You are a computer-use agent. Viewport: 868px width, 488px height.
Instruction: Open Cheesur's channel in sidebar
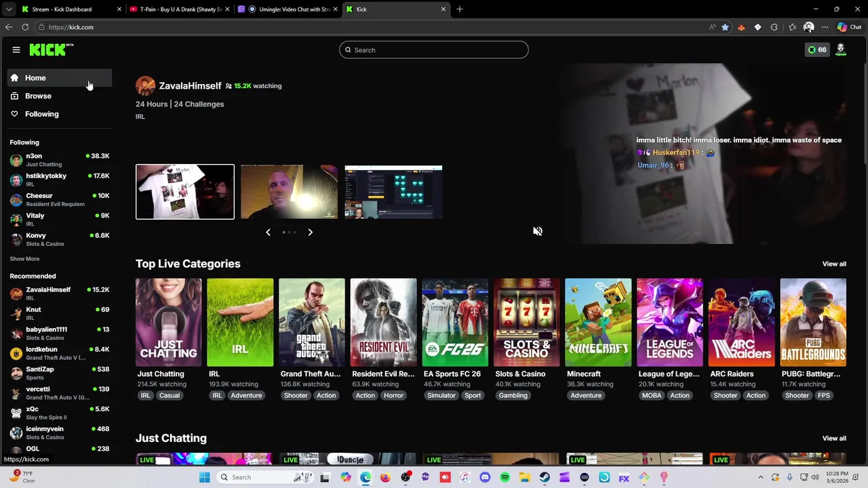pos(60,199)
